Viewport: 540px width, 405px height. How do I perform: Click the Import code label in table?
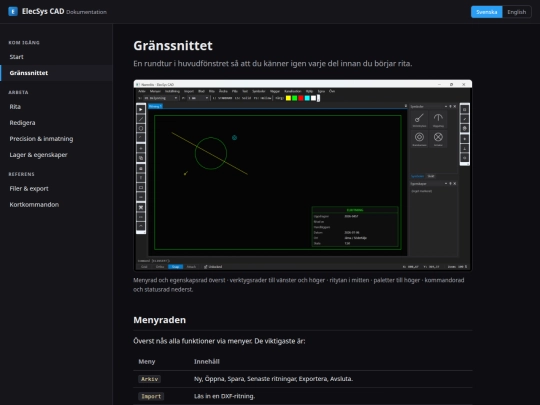[x=151, y=396]
